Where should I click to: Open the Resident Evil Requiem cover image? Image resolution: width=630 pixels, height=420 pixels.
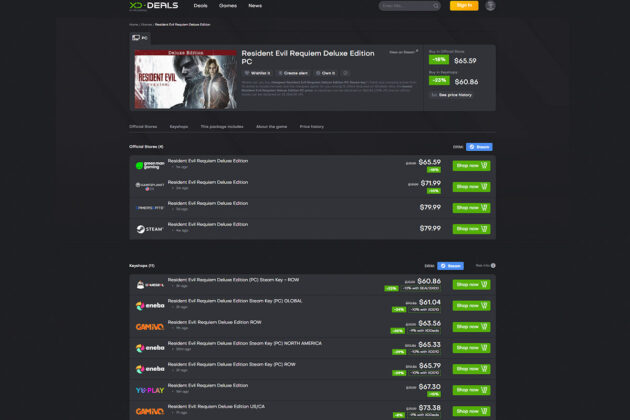[x=185, y=79]
